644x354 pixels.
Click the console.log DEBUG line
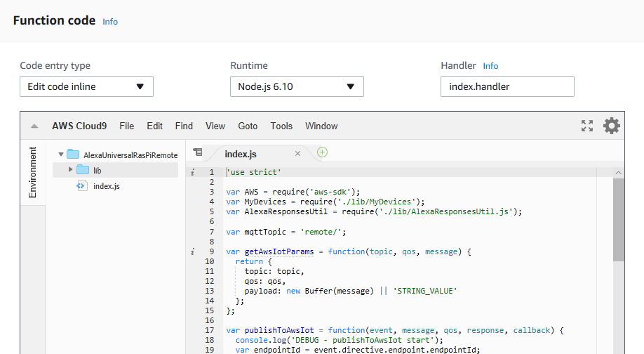click(340, 340)
